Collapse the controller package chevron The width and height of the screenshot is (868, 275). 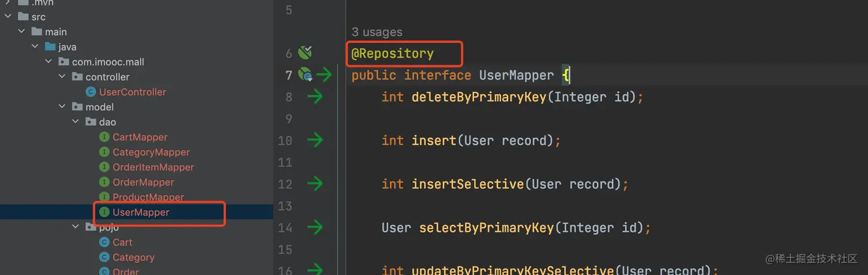pos(62,76)
